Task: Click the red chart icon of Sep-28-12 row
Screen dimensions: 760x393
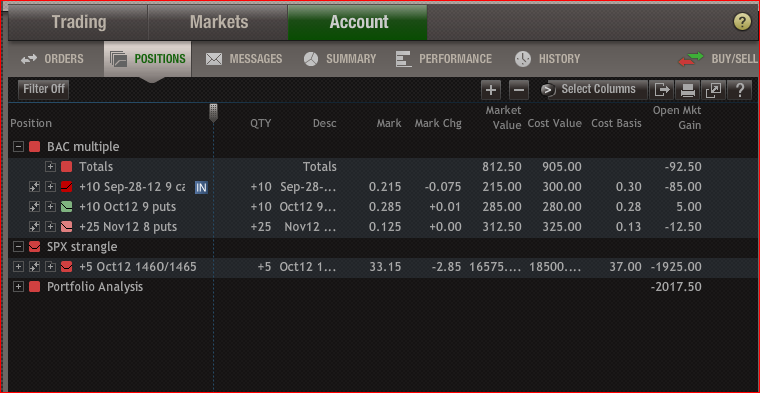Action: [66, 187]
